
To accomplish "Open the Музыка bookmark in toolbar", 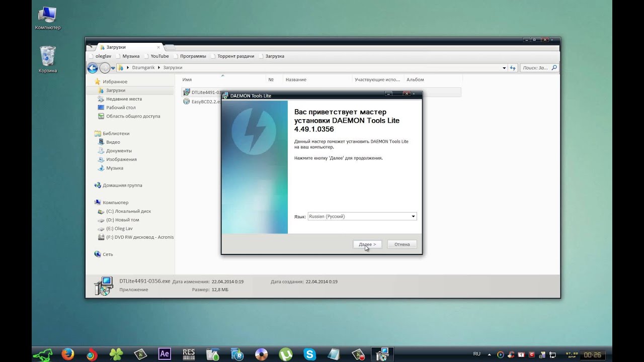I will [x=127, y=56].
